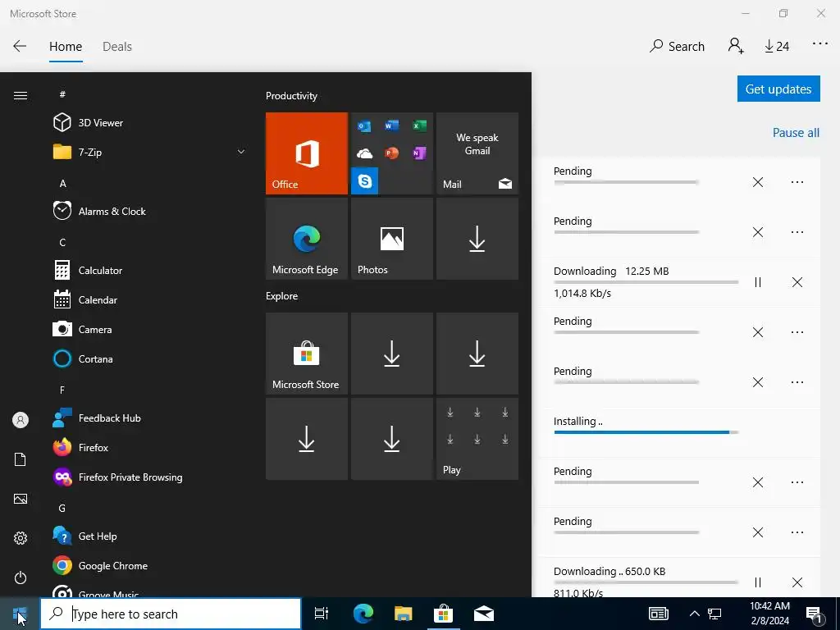The image size is (840, 630).
Task: Click the Get updates button
Action: (x=778, y=89)
